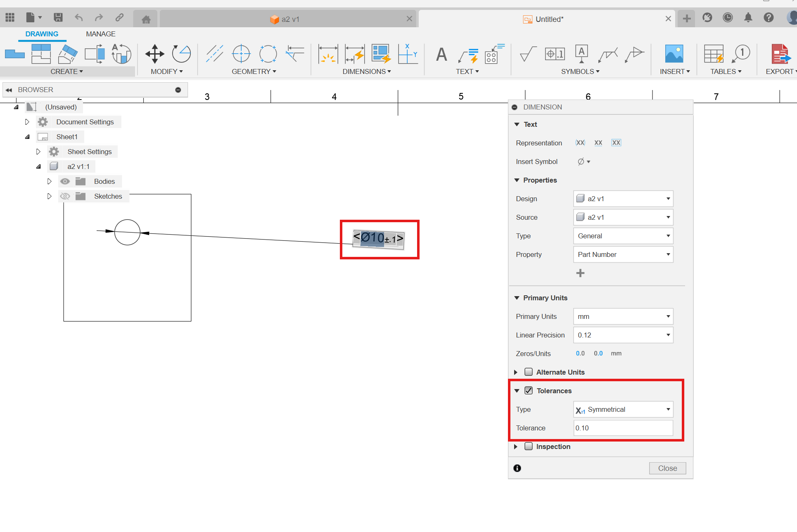Insert an image into the drawing

click(x=674, y=54)
